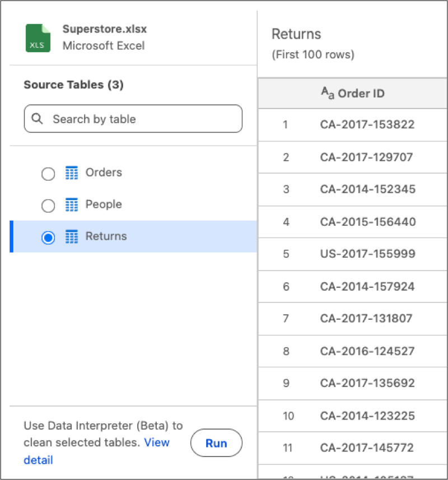Select the People radio button

[x=48, y=206]
